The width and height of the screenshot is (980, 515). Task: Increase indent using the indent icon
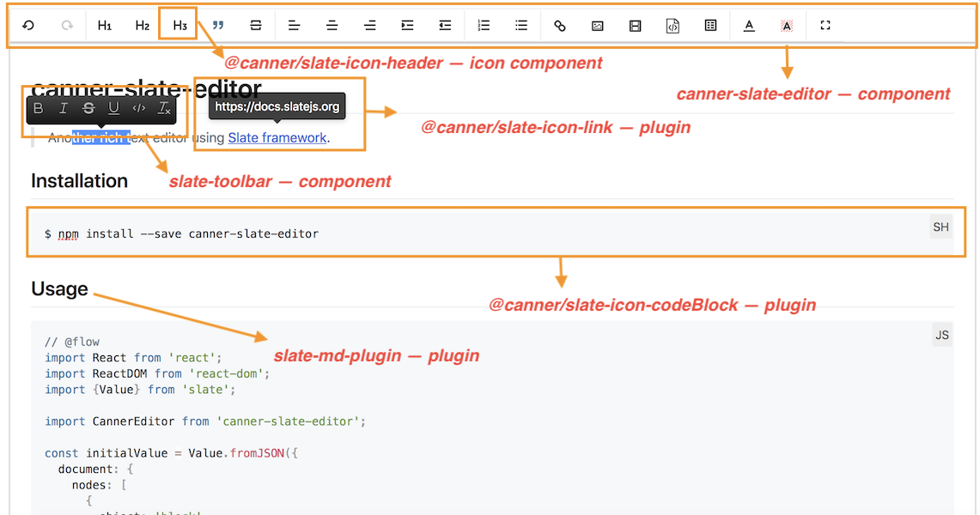[407, 26]
